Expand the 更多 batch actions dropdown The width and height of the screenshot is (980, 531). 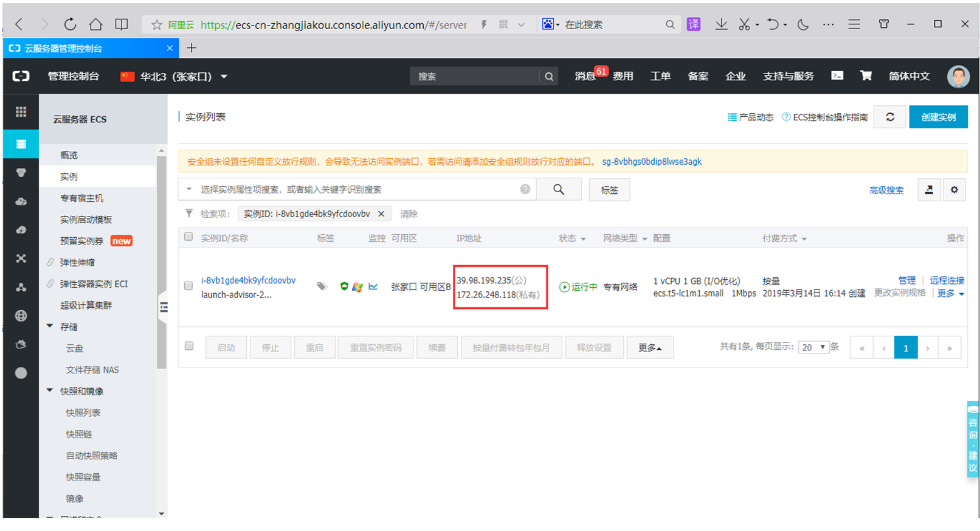[649, 347]
